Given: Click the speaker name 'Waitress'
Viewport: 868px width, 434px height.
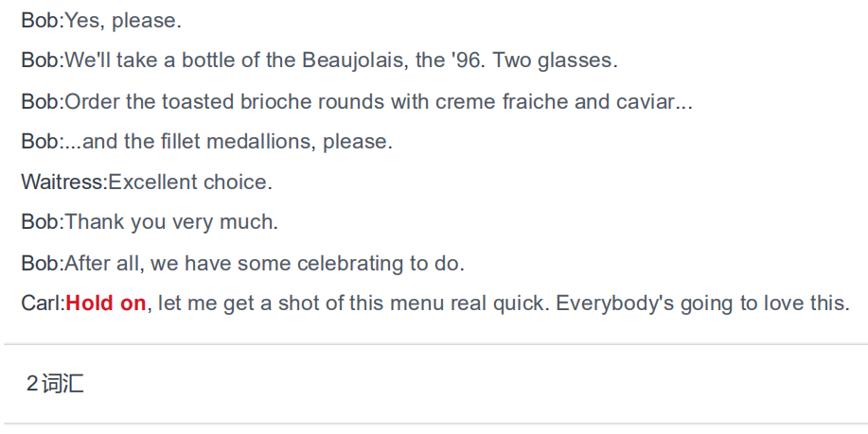Looking at the screenshot, I should (x=62, y=182).
